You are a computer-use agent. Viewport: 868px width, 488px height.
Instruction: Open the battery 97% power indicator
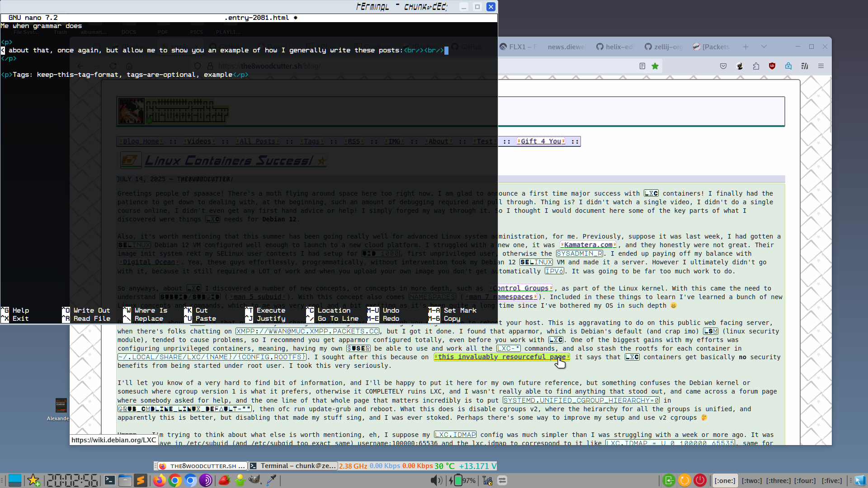[x=462, y=480]
